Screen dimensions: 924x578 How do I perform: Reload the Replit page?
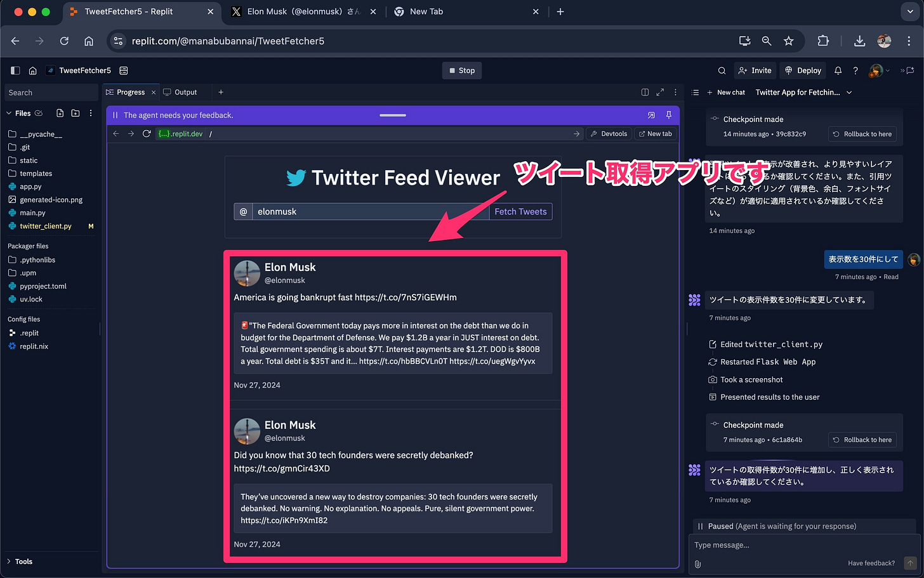64,41
